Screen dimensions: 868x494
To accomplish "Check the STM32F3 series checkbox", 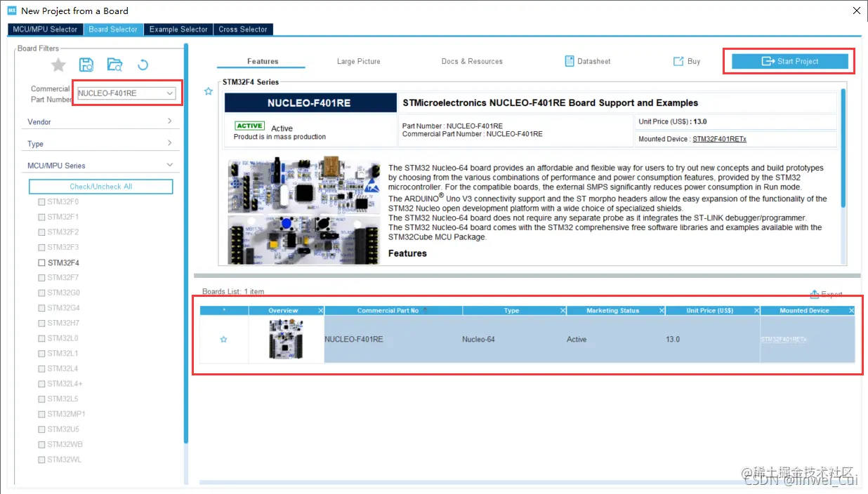I will click(41, 247).
